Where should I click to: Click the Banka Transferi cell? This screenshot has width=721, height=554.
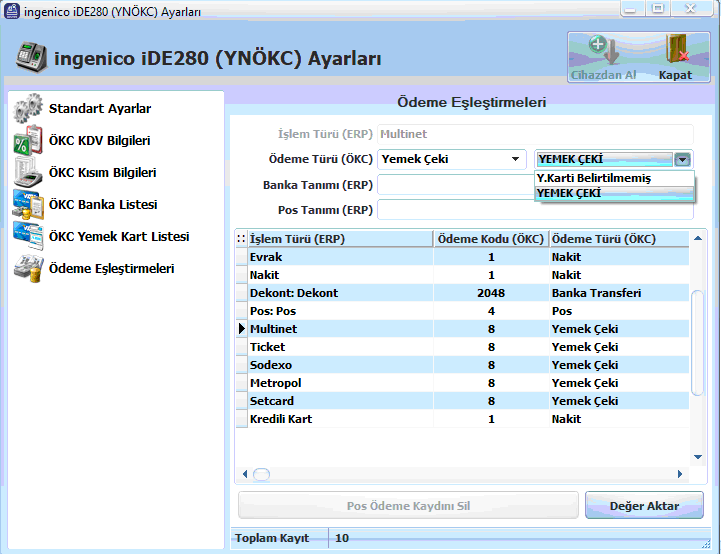click(619, 293)
